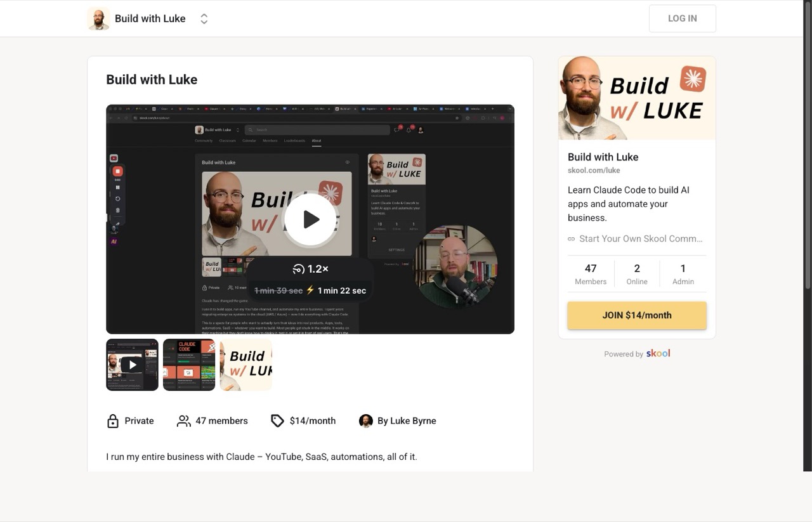Screen dimensions: 812x522
Task: Click the skool logo in Powered by
Action: (x=658, y=353)
